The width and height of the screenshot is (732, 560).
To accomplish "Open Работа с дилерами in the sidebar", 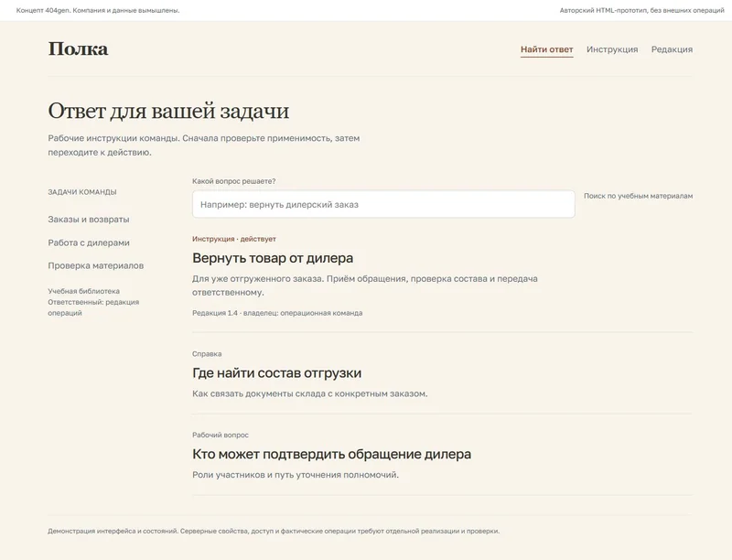I will click(89, 242).
